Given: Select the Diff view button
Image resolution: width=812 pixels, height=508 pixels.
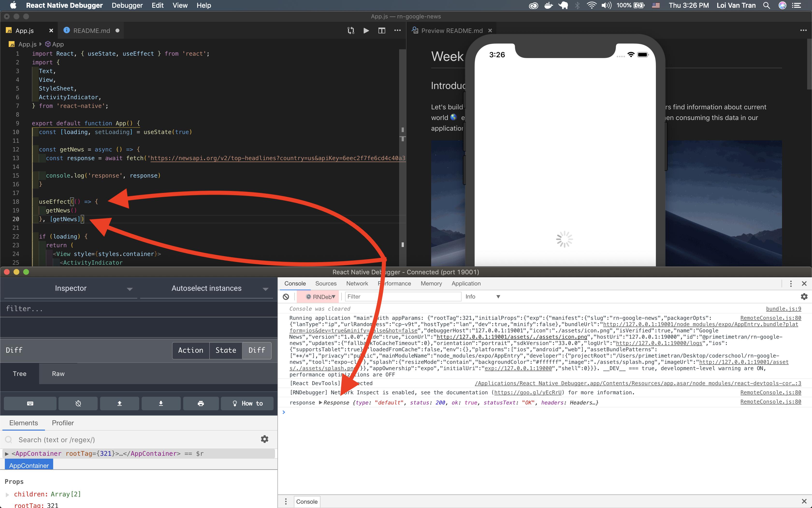Looking at the screenshot, I should (257, 351).
